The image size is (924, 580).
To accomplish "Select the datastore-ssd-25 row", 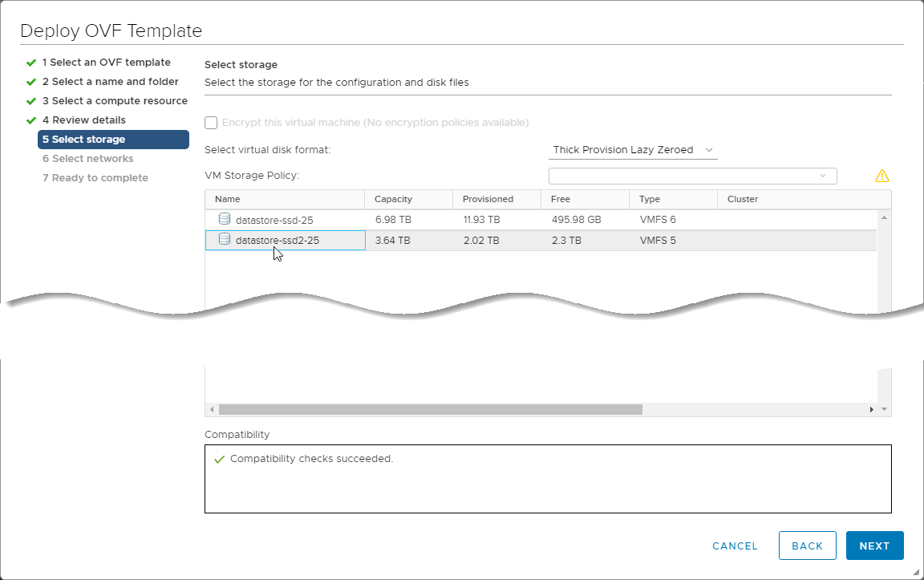I will tap(481, 220).
